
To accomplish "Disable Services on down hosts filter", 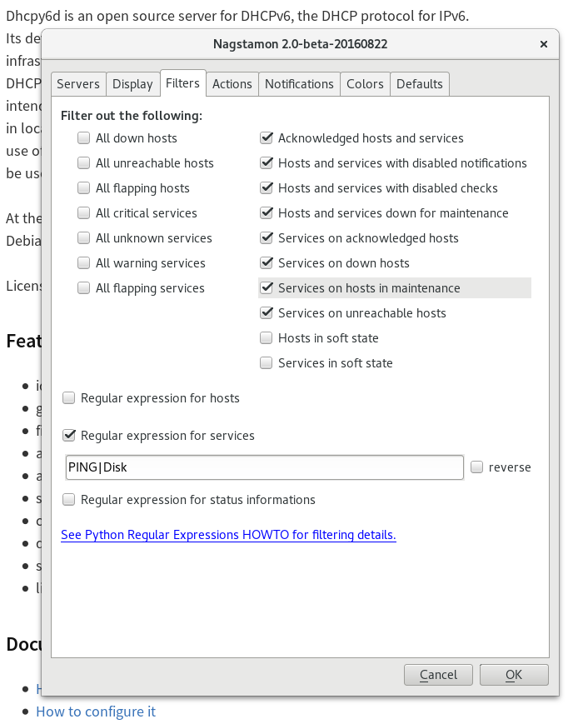I will pyautogui.click(x=267, y=263).
